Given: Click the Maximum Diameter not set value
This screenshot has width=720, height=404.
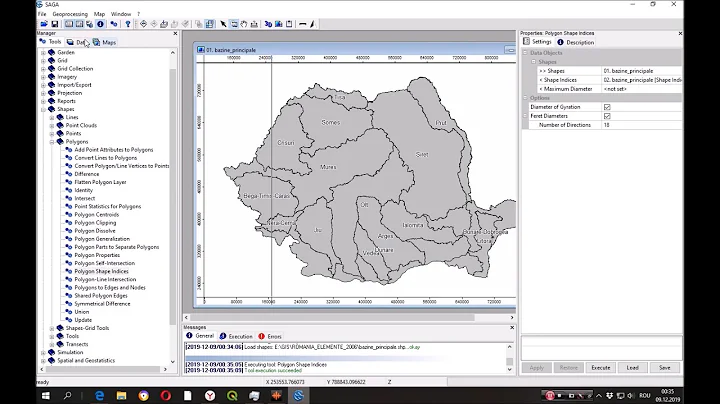Looking at the screenshot, I should pyautogui.click(x=642, y=89).
